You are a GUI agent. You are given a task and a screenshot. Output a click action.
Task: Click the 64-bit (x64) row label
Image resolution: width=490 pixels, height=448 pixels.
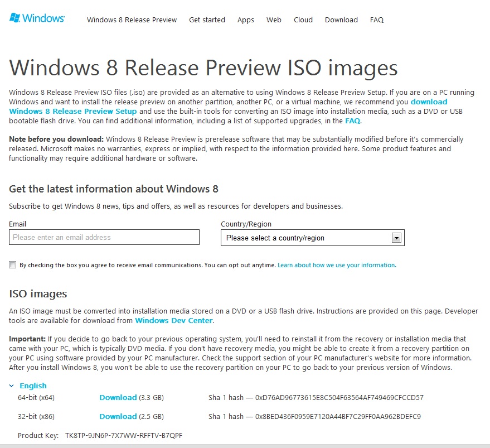[36, 398]
